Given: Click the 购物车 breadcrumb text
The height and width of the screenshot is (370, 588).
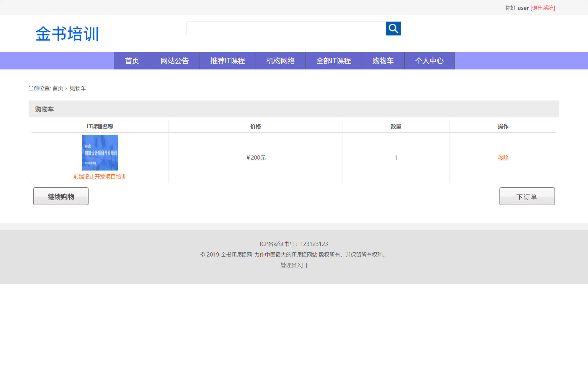Looking at the screenshot, I should 78,88.
